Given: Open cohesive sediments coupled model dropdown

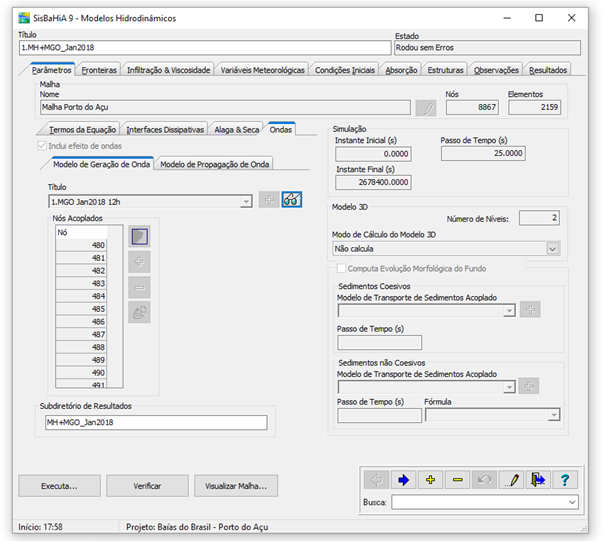Looking at the screenshot, I should point(509,311).
